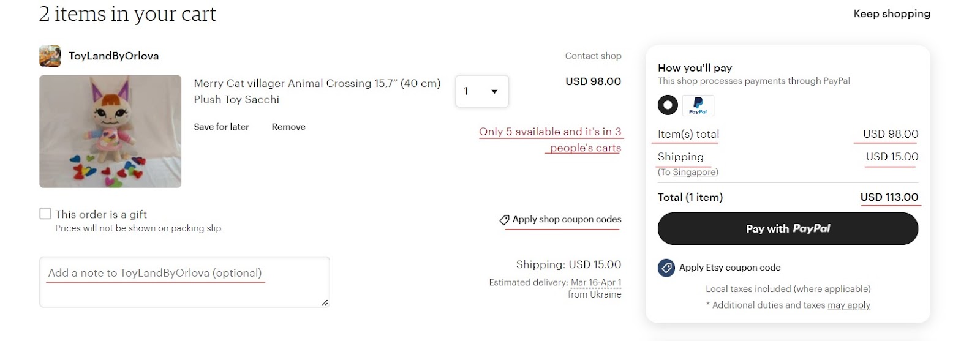Select the PayPal payment radio button
This screenshot has height=341, width=980.
[668, 105]
